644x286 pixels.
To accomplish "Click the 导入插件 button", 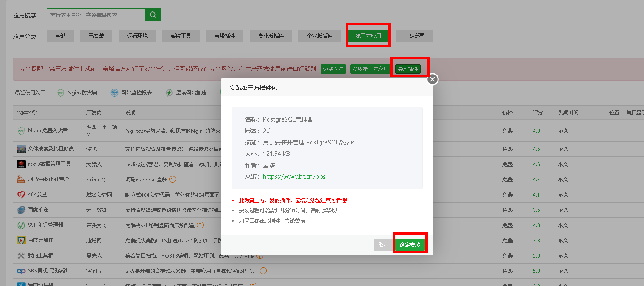I will 408,69.
